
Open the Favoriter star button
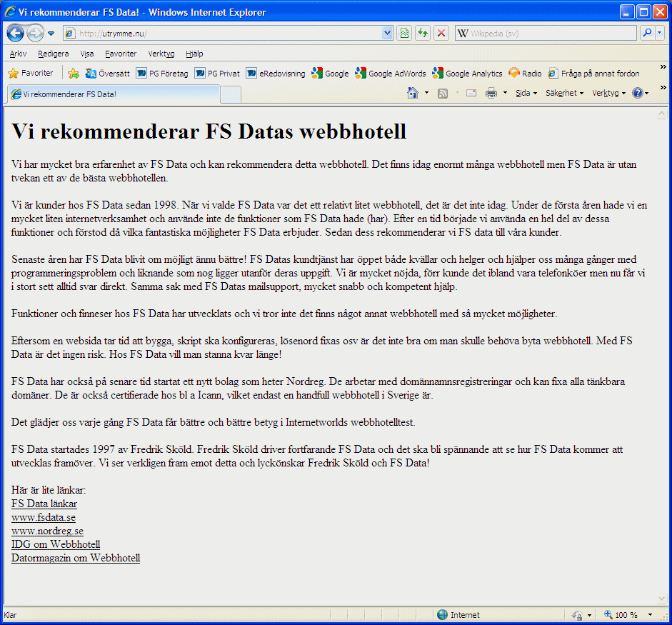(31, 74)
